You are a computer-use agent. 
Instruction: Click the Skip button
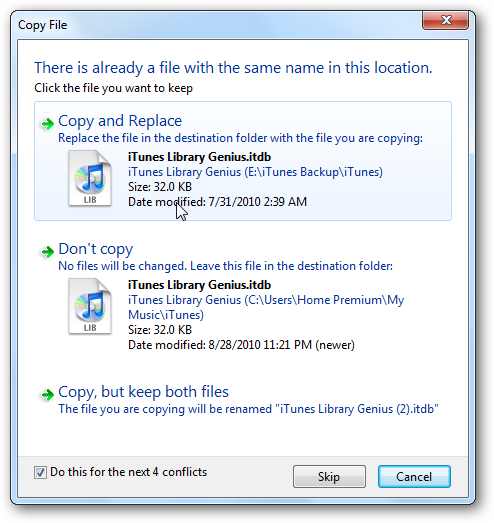coord(329,476)
